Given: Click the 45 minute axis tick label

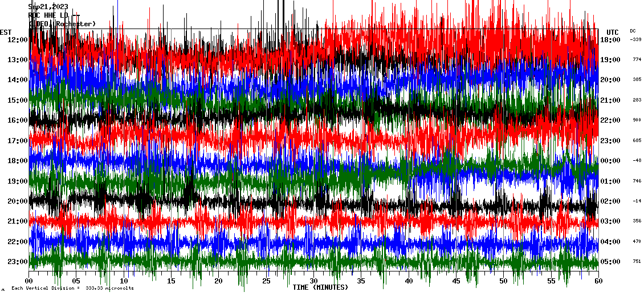Looking at the screenshot, I should (x=456, y=281).
